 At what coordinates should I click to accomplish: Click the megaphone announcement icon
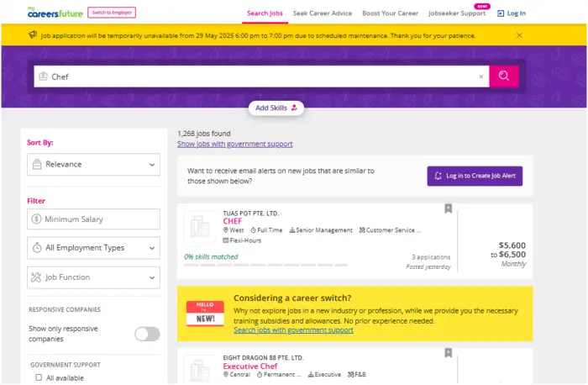pyautogui.click(x=33, y=35)
